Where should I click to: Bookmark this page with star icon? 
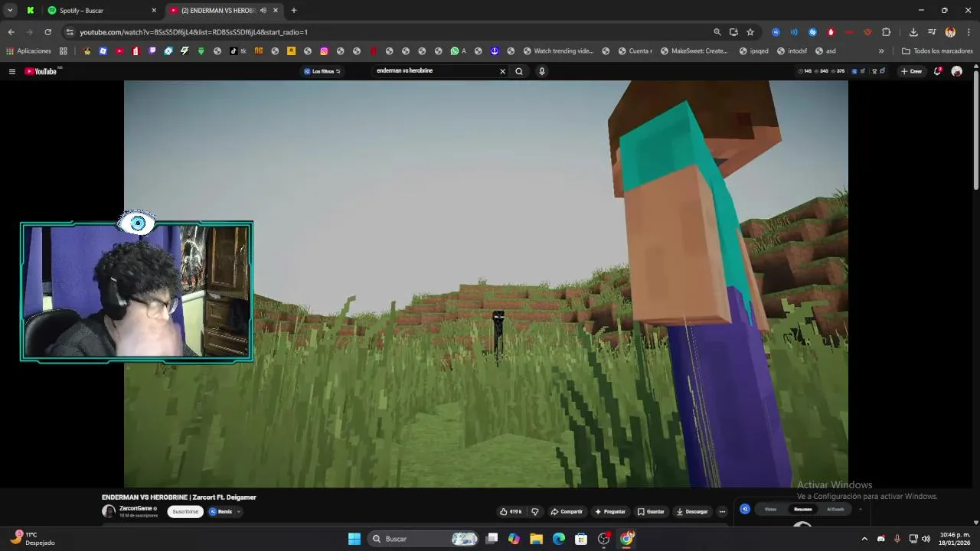tap(750, 32)
